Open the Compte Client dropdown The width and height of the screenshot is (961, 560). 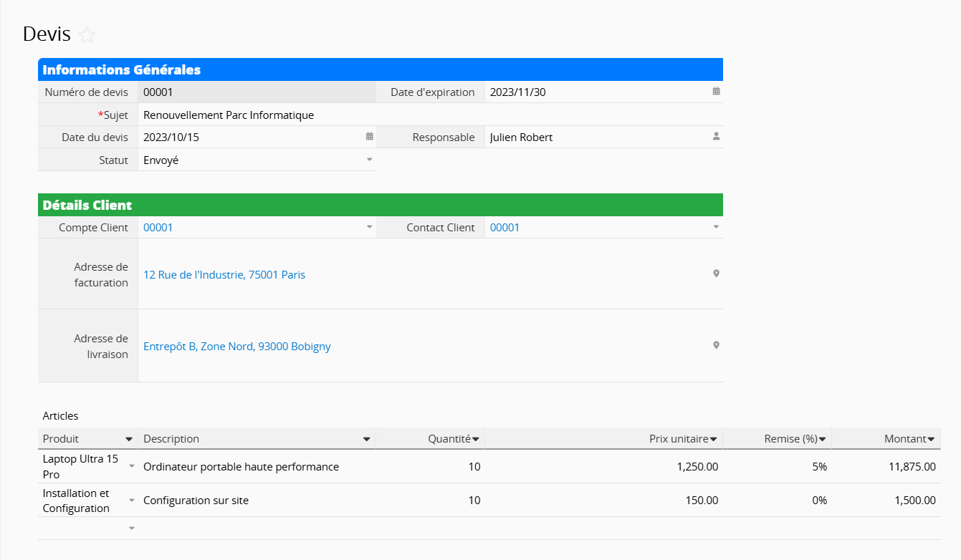click(x=370, y=227)
